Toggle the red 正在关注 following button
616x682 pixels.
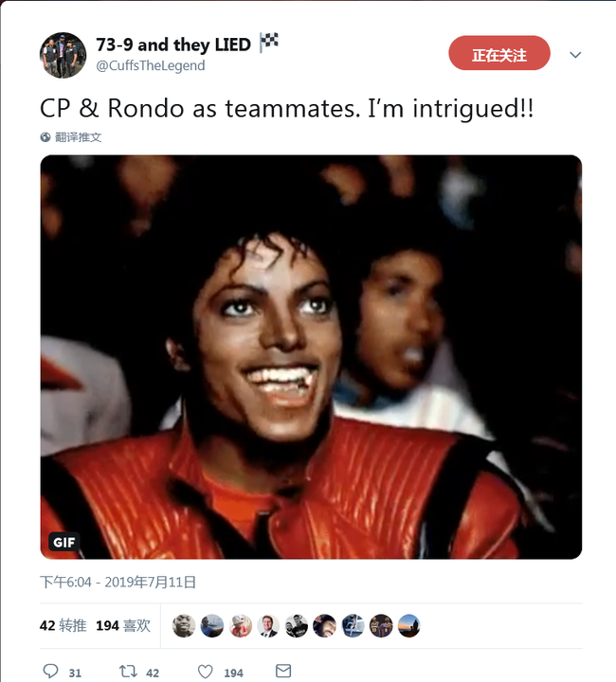pyautogui.click(x=499, y=53)
